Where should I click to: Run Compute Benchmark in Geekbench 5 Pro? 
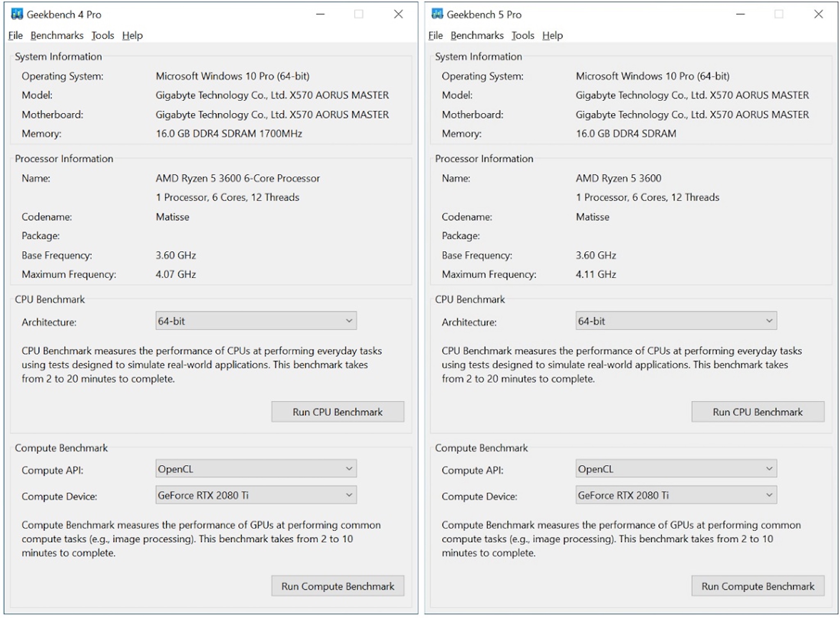[758, 586]
